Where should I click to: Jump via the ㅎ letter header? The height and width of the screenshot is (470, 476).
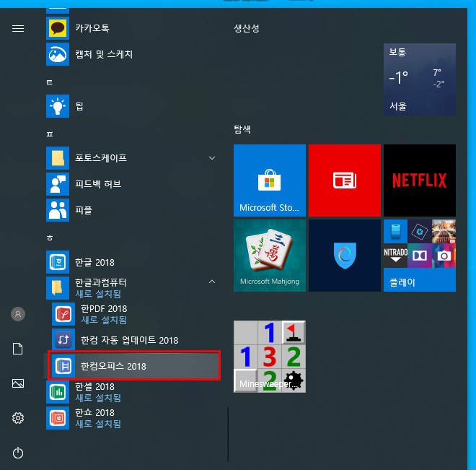(50, 238)
